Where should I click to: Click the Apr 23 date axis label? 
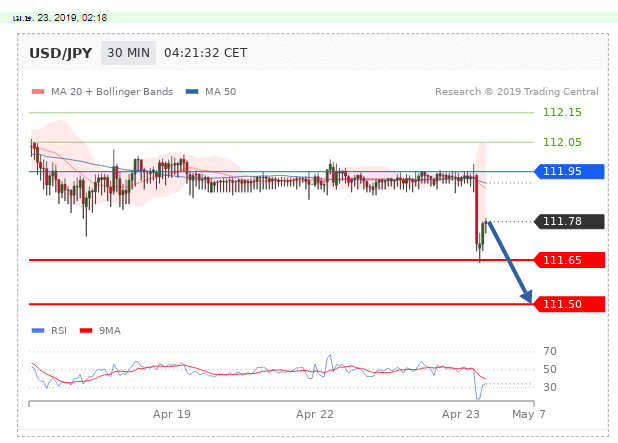[460, 414]
